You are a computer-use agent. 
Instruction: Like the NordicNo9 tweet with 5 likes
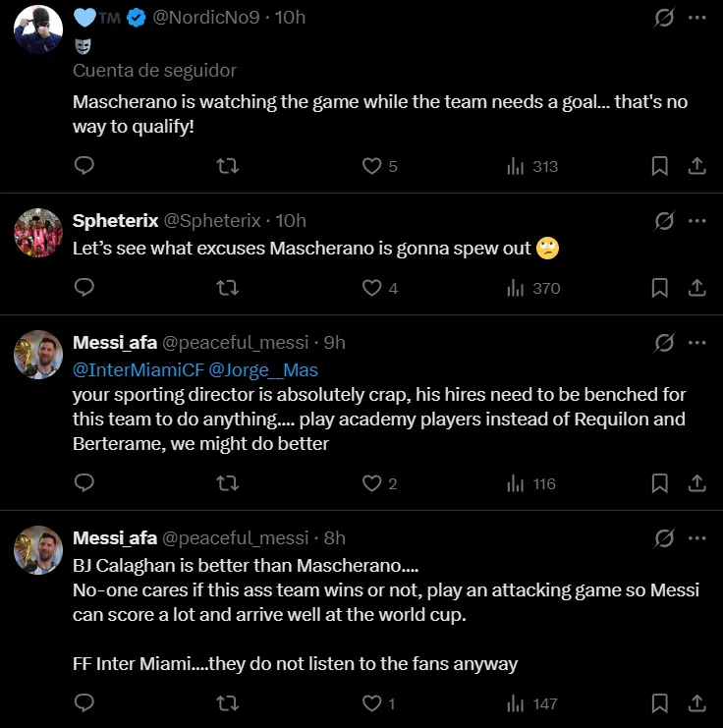[x=372, y=166]
